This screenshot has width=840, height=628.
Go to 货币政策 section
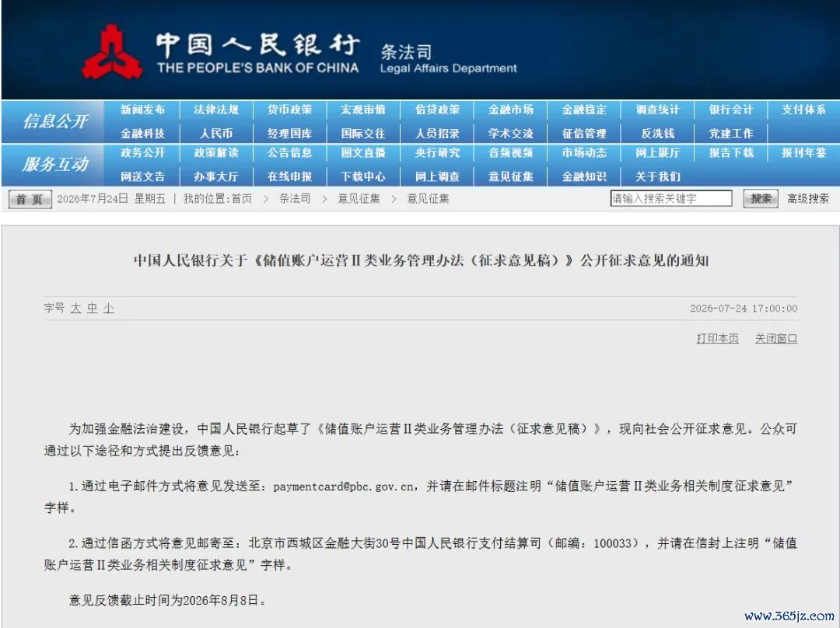coord(290,110)
